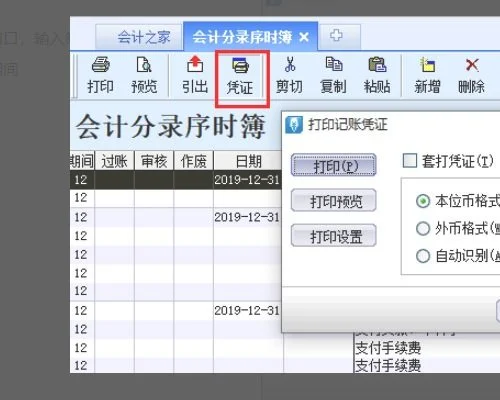Click the 审核 column header
Image resolution: width=500 pixels, height=400 pixels.
click(154, 161)
